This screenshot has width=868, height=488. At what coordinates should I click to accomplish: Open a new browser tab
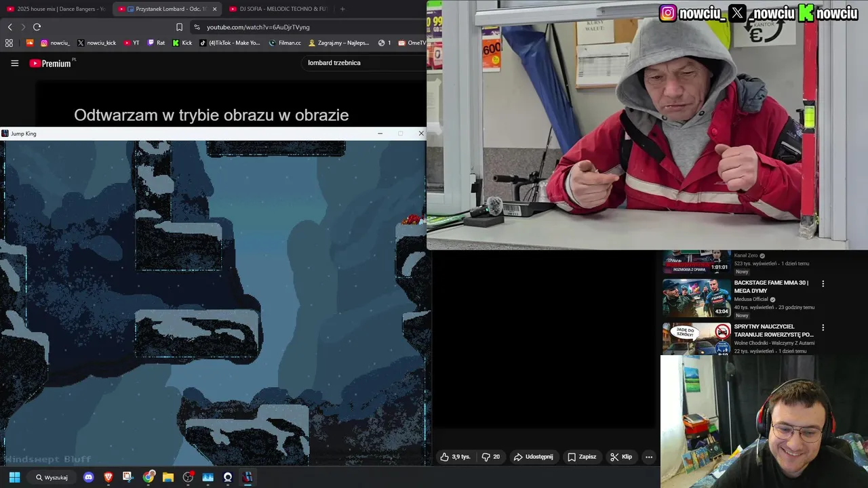(342, 9)
